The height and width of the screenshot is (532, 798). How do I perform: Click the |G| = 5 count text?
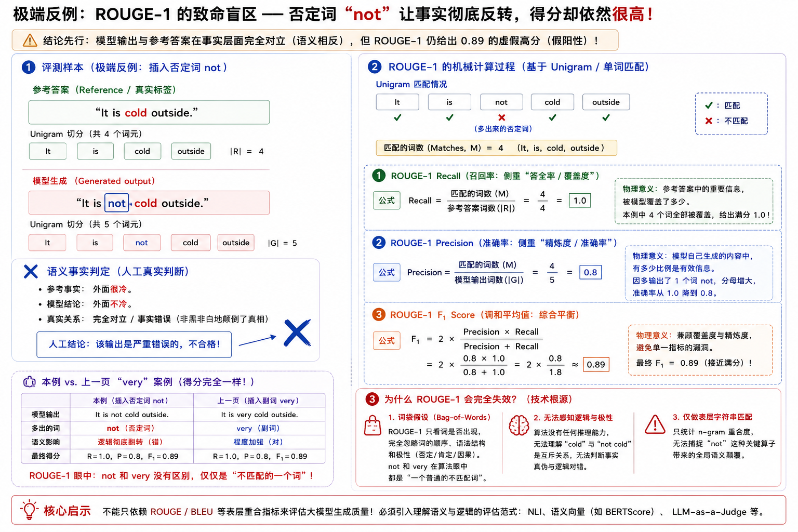point(283,243)
